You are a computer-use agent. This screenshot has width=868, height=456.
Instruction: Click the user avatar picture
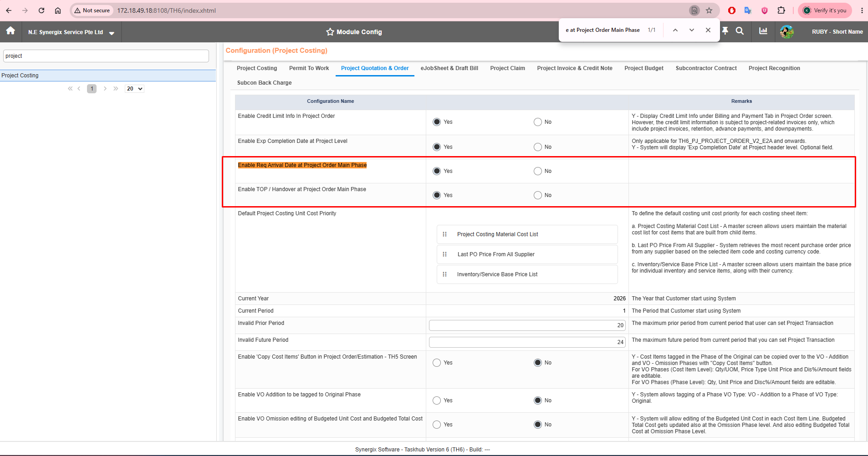(x=787, y=32)
